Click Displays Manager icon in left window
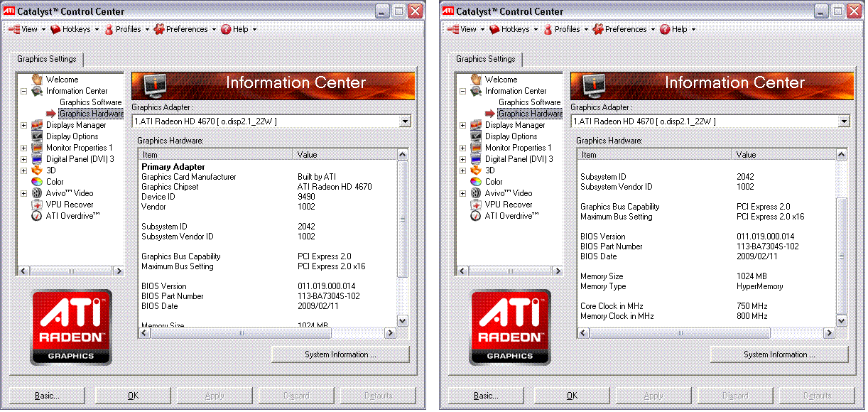The width and height of the screenshot is (868, 412). coord(37,125)
